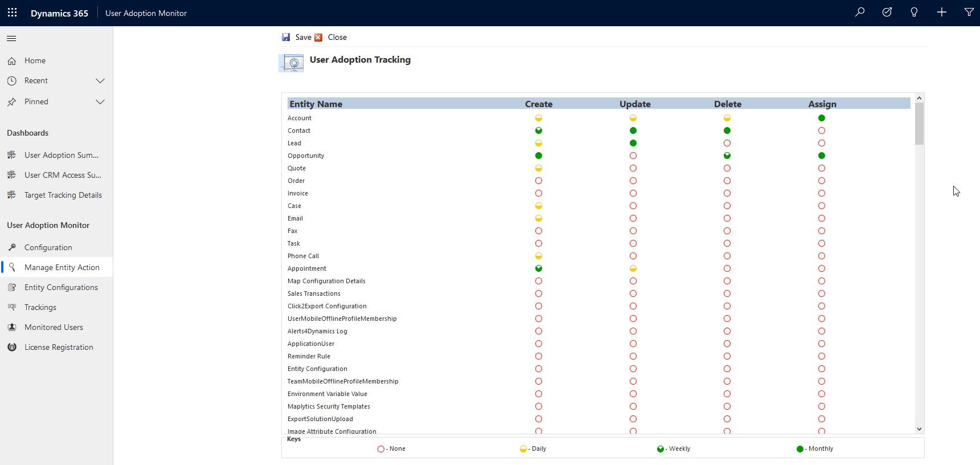Click the Trackings icon in sidebar
The image size is (980, 465).
(x=11, y=307)
